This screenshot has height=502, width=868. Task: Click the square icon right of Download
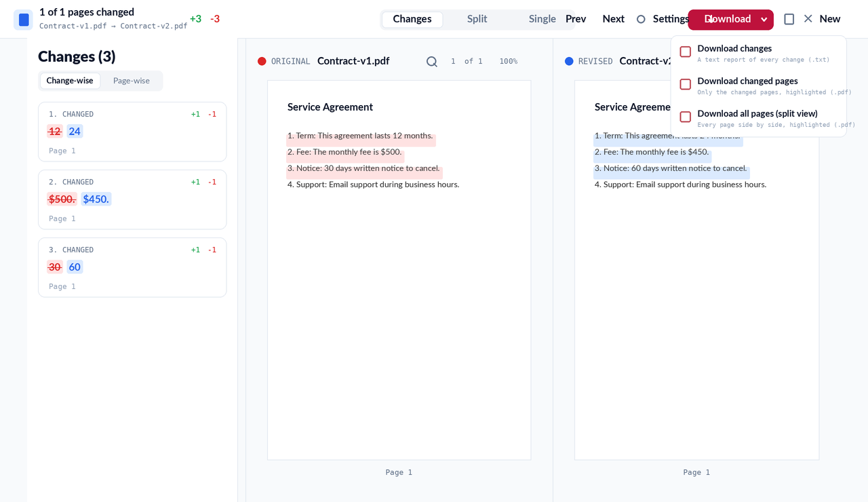(x=789, y=19)
